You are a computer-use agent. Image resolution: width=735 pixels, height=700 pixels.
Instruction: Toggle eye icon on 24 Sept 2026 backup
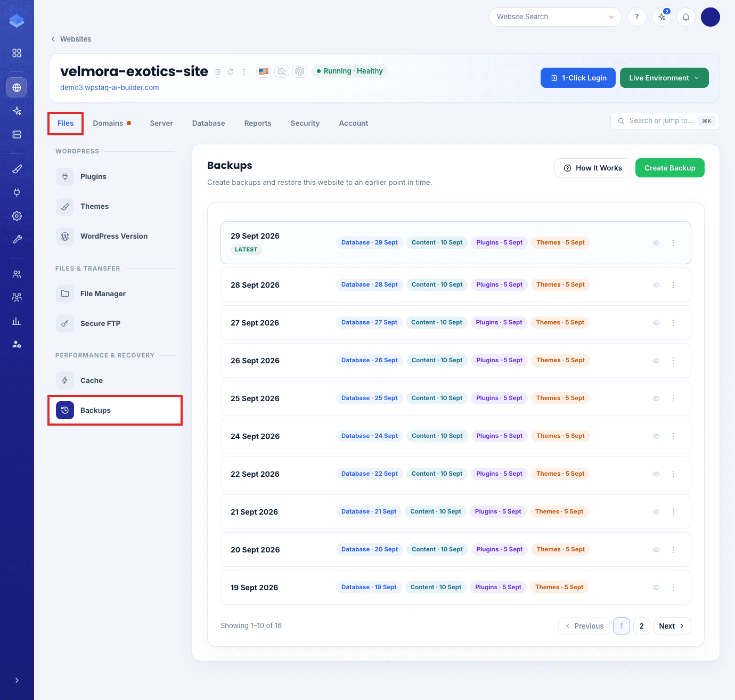656,436
